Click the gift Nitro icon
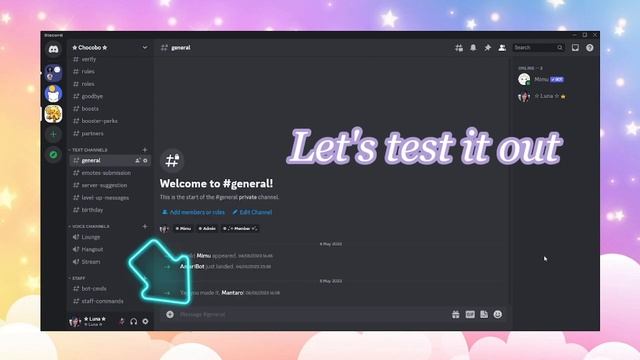Image resolution: width=640 pixels, height=360 pixels. [x=456, y=314]
